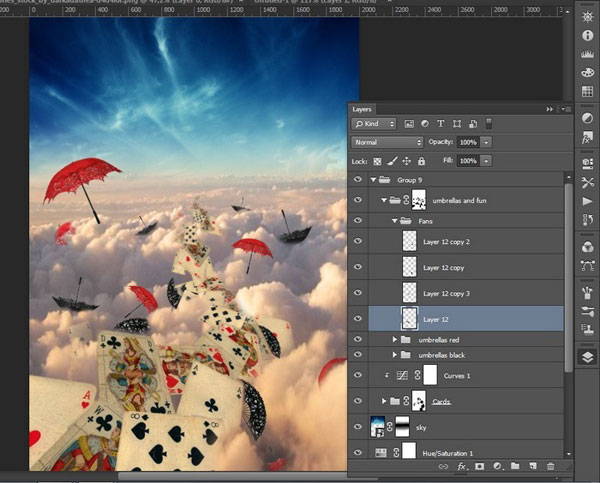Add a layer mask
This screenshot has height=483, width=600.
pyautogui.click(x=479, y=466)
